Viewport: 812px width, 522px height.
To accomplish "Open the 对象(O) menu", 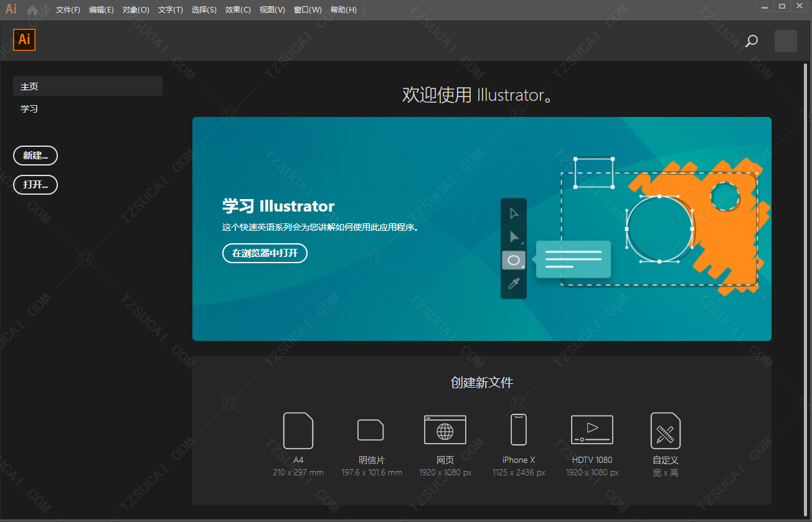I will pyautogui.click(x=136, y=10).
